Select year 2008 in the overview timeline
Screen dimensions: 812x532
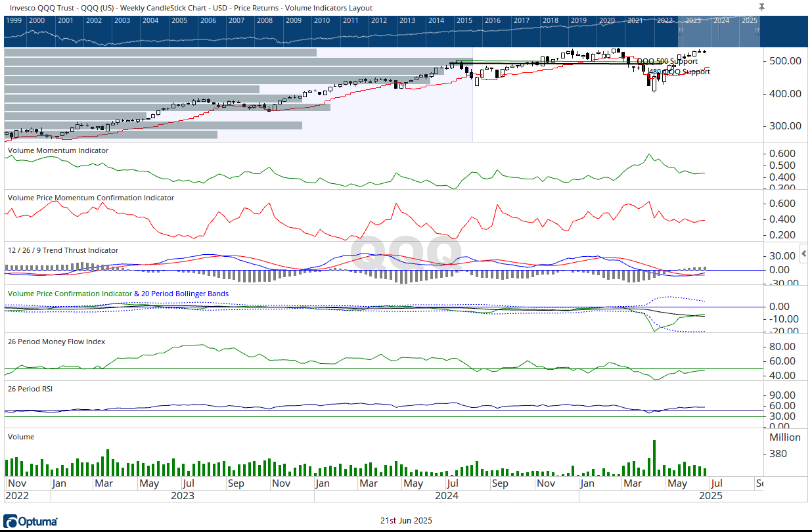[x=265, y=20]
